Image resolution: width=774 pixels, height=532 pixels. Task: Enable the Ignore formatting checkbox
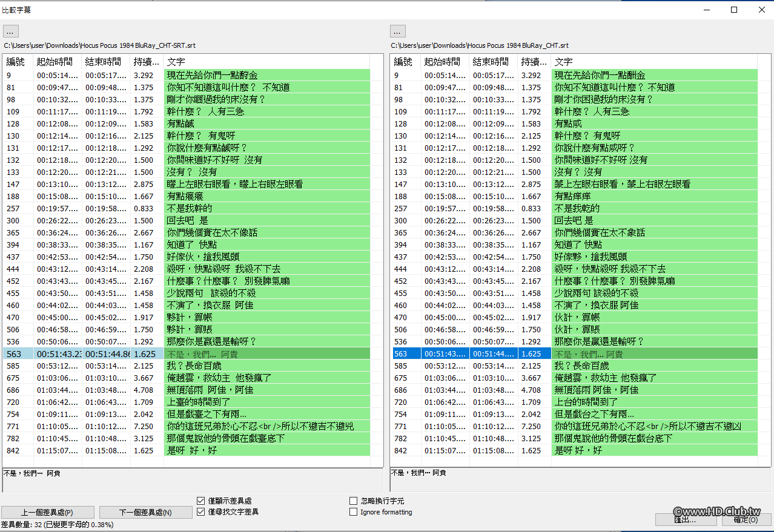pos(353,512)
